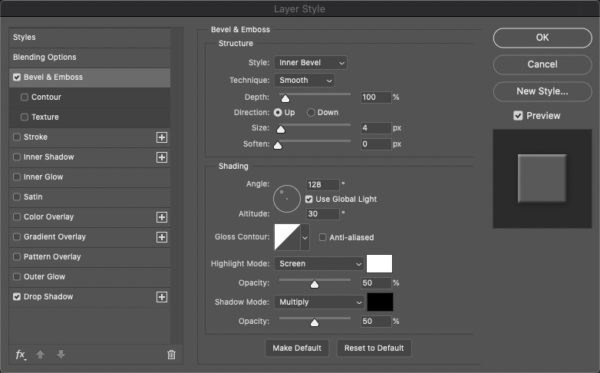Click the Angle field showing 128
The width and height of the screenshot is (600, 373).
322,185
